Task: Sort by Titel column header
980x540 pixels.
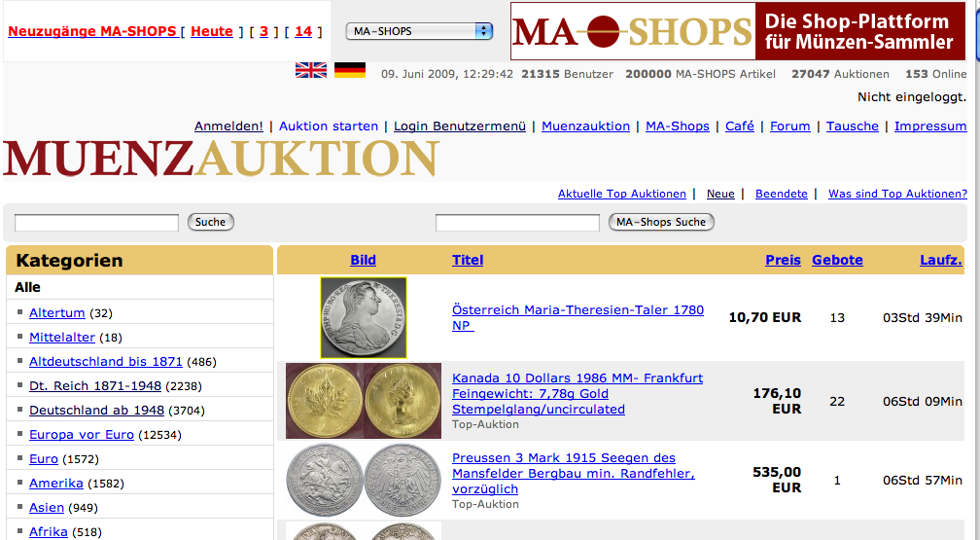Action: tap(468, 260)
